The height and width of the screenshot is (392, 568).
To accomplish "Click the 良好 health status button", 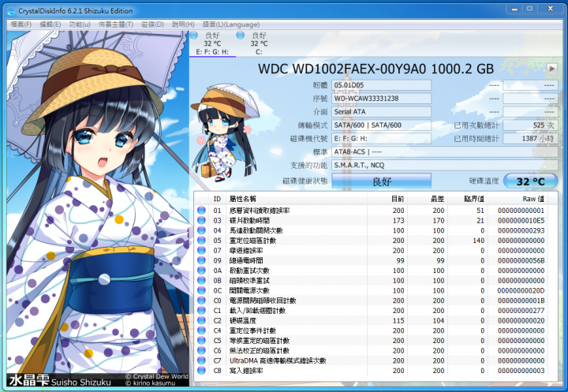I will pyautogui.click(x=382, y=181).
